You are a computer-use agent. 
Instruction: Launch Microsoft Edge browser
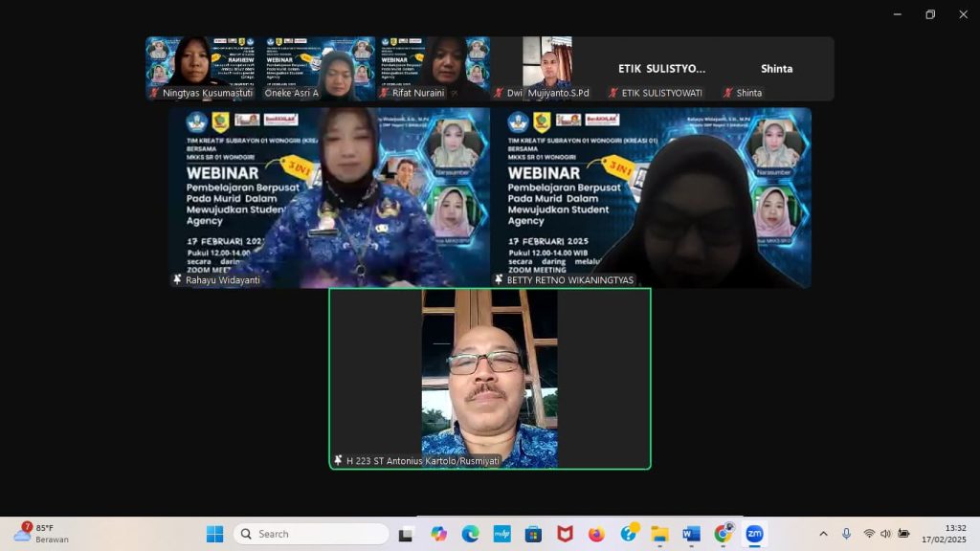pos(470,534)
